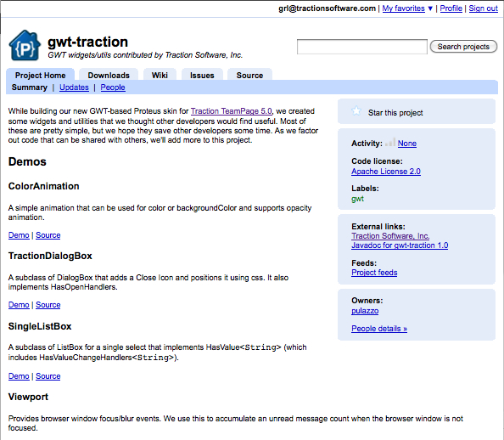View the TractionDialogBox Source link
The width and height of the screenshot is (504, 440).
coord(48,305)
